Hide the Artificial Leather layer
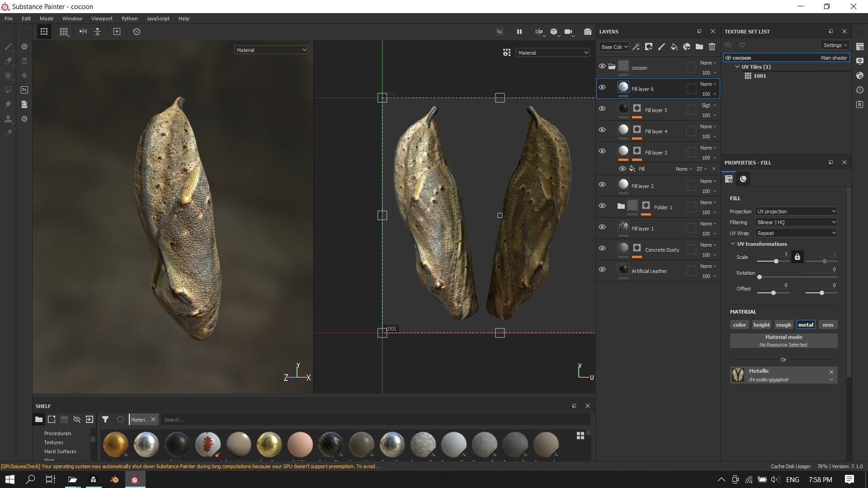This screenshot has width=868, height=488. (x=602, y=270)
